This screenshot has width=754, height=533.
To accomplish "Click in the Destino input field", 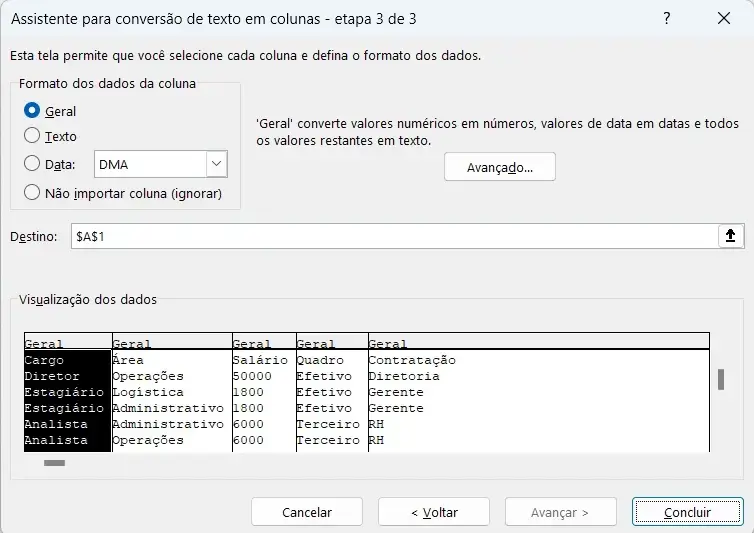I will (394, 236).
